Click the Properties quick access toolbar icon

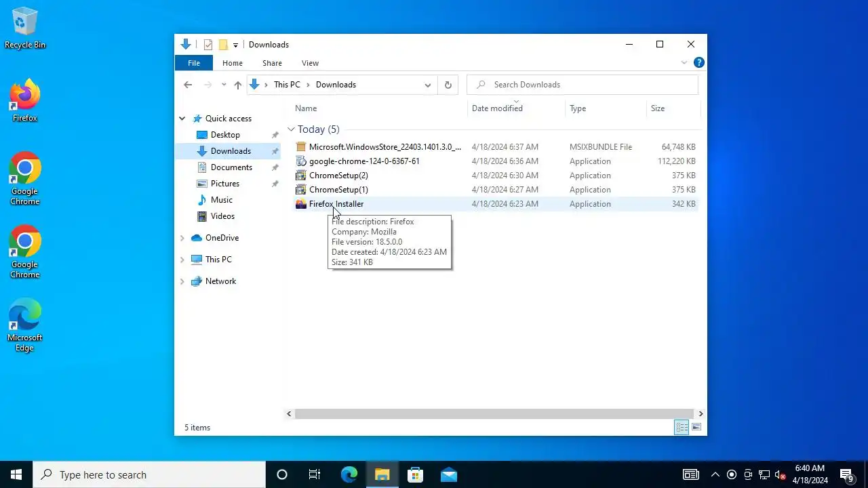click(208, 45)
